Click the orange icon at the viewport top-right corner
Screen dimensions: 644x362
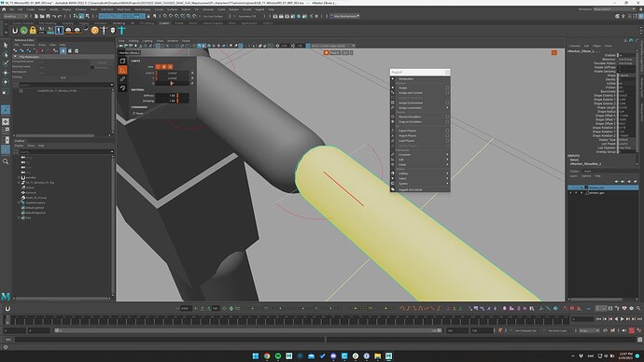(554, 52)
